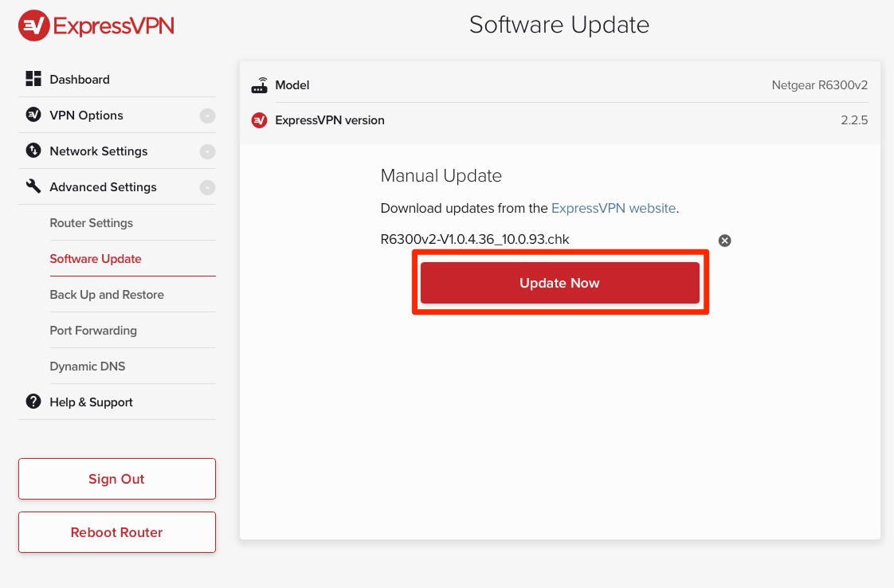Open the Dynamic DNS page
894x588 pixels.
88,366
